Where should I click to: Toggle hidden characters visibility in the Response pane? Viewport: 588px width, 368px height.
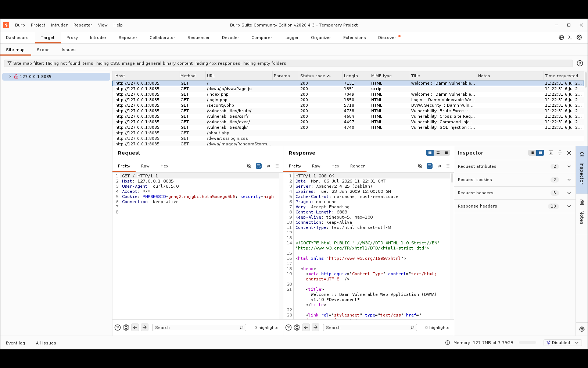tap(420, 166)
